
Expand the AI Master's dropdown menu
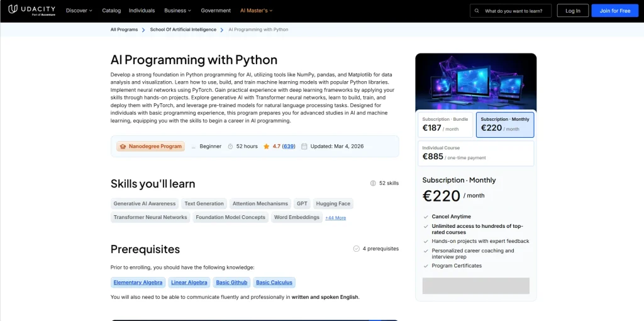pyautogui.click(x=257, y=11)
